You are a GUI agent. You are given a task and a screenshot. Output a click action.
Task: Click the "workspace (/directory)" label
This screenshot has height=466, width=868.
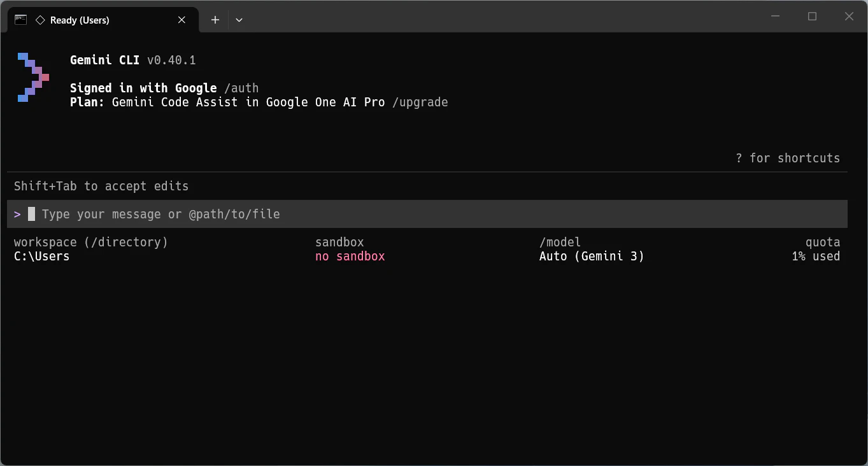coord(91,242)
